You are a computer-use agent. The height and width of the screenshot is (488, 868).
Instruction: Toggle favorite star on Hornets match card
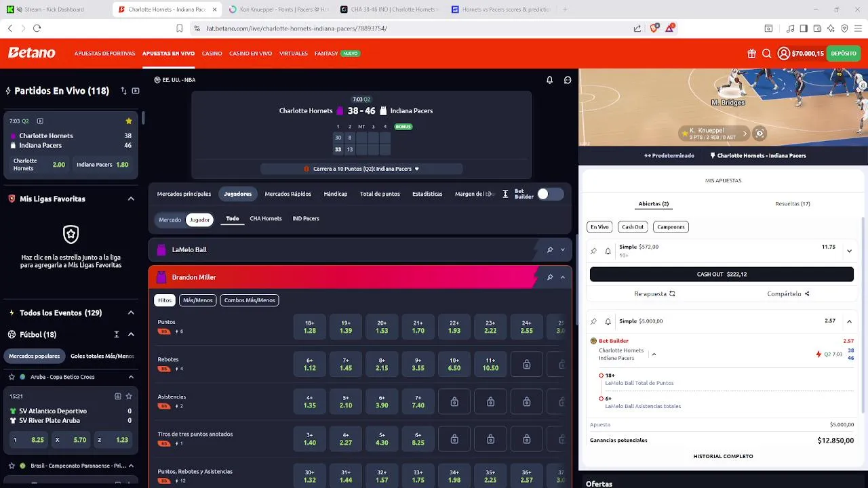(x=128, y=121)
